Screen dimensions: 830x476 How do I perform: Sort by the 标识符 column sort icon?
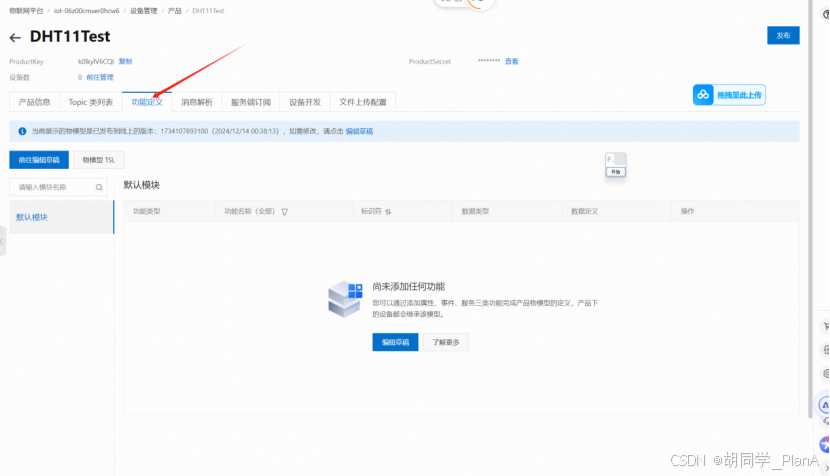(x=389, y=212)
